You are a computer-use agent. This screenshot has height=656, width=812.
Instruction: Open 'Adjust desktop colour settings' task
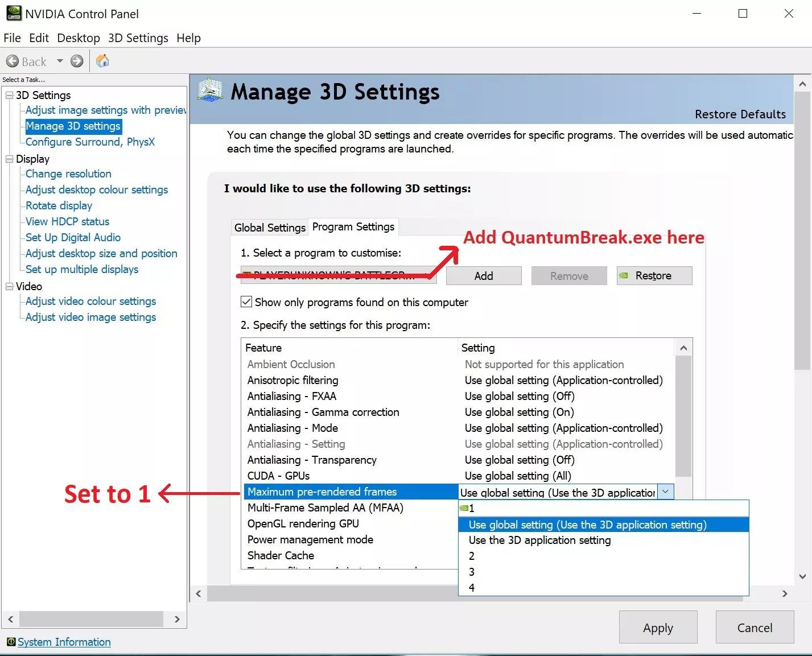click(x=97, y=190)
